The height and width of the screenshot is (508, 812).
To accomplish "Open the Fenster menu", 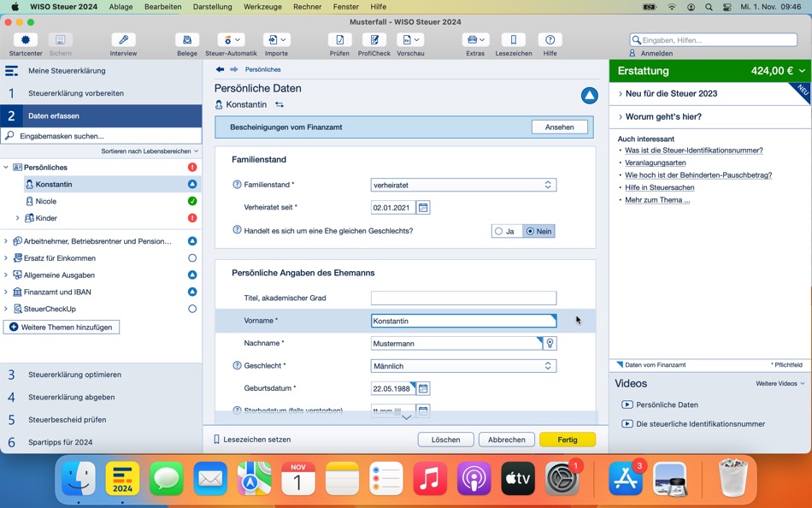I will (x=346, y=7).
